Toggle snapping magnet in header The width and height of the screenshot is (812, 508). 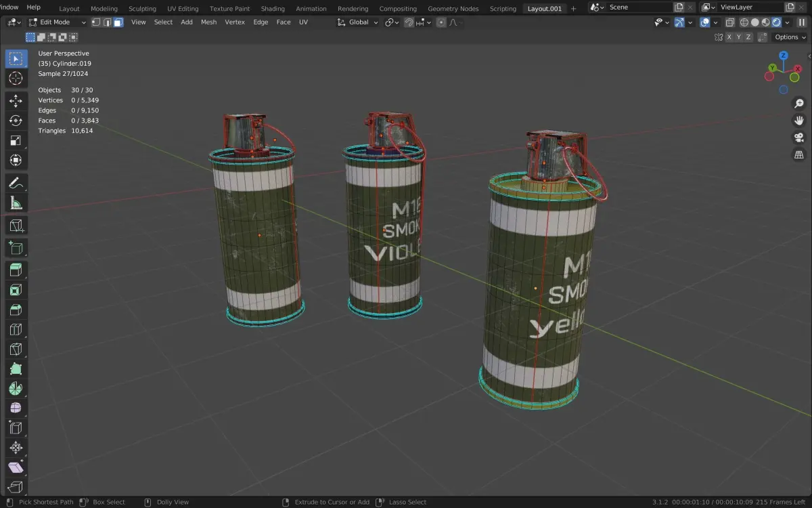coord(409,22)
